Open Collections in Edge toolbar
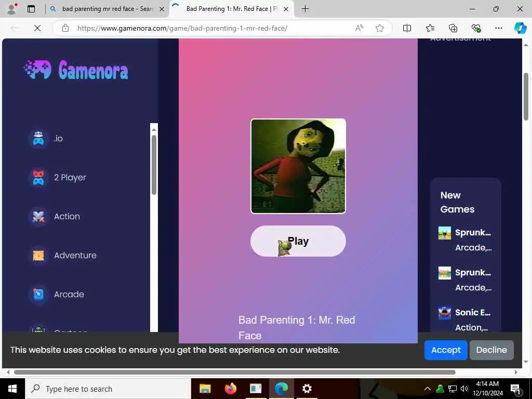This screenshot has height=399, width=532. pyautogui.click(x=453, y=28)
